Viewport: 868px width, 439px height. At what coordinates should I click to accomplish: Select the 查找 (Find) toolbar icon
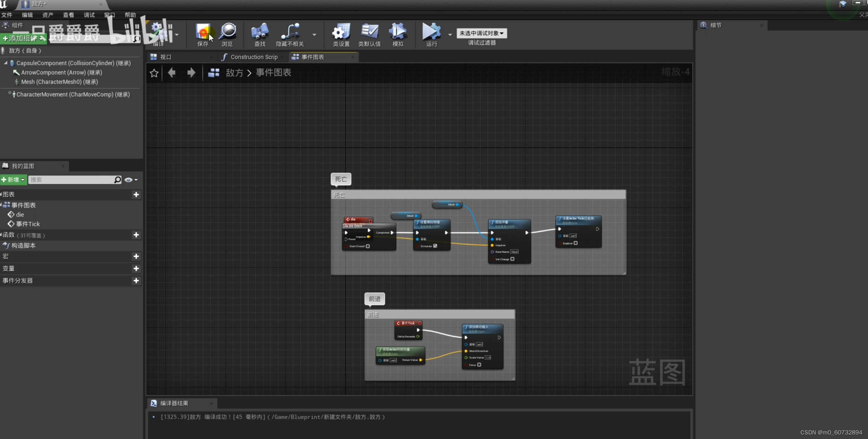coord(259,34)
